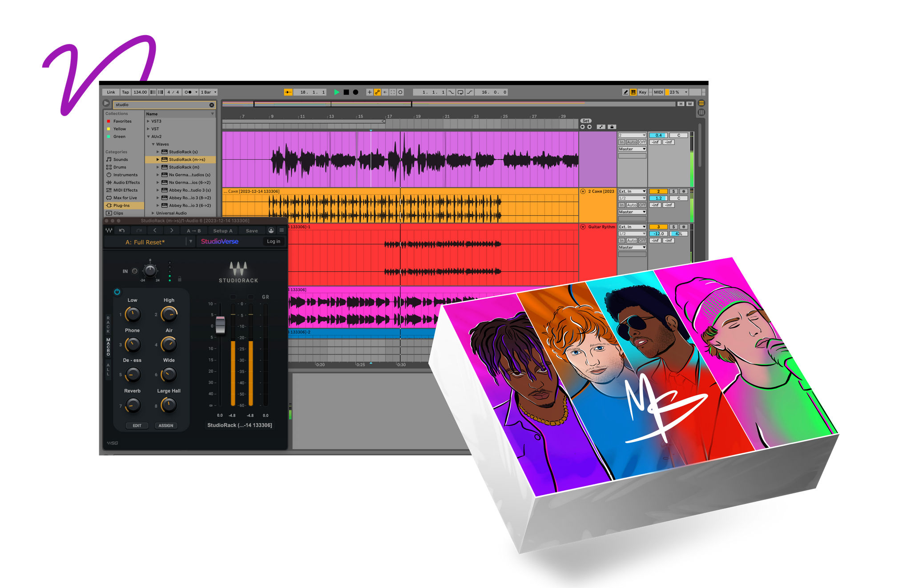
Task: Click the StudioRack power bypass icon
Action: point(117,292)
